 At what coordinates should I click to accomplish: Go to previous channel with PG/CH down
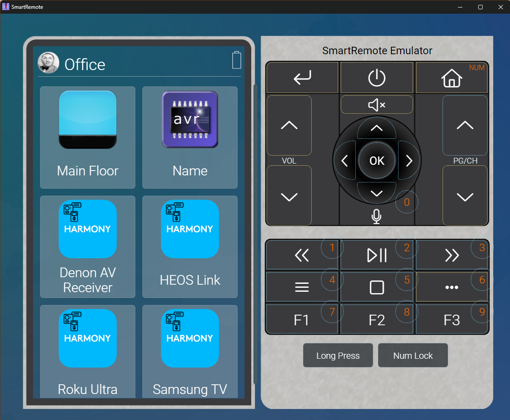(x=465, y=196)
